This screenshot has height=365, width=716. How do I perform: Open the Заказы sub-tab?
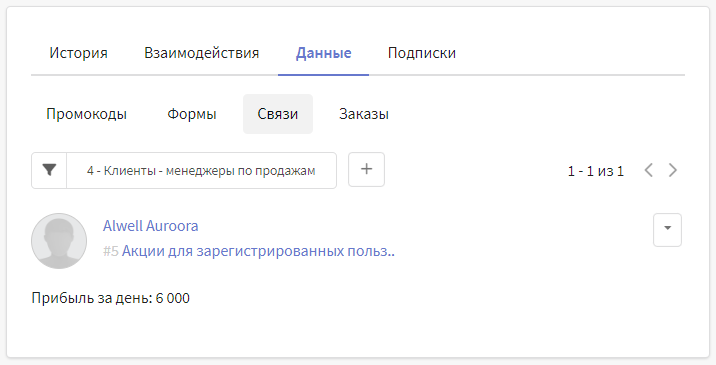[364, 114]
